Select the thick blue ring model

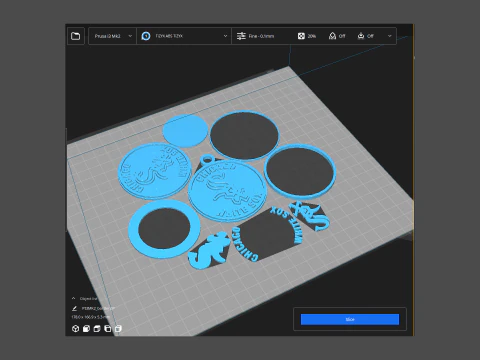tap(164, 229)
